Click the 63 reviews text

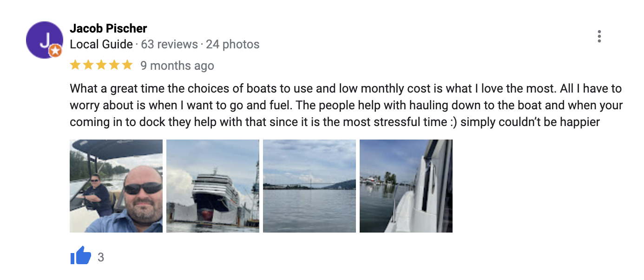tap(169, 45)
